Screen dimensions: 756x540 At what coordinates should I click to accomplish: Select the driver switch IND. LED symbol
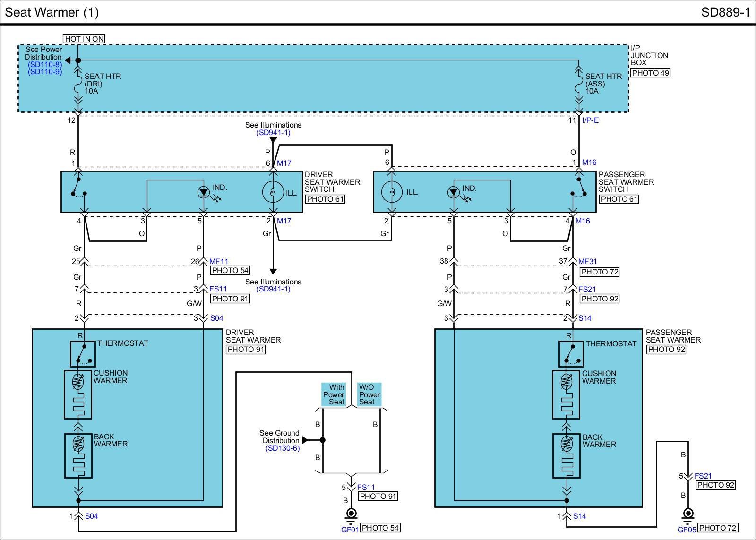203,192
